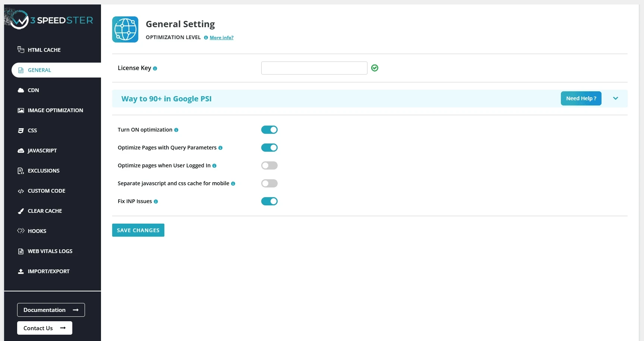Go to the JavaScript settings tab
The width and height of the screenshot is (644, 341).
point(42,151)
